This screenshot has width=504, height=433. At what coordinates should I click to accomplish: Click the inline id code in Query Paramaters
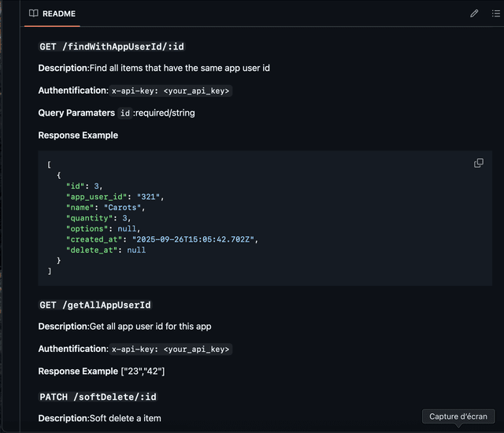point(124,113)
